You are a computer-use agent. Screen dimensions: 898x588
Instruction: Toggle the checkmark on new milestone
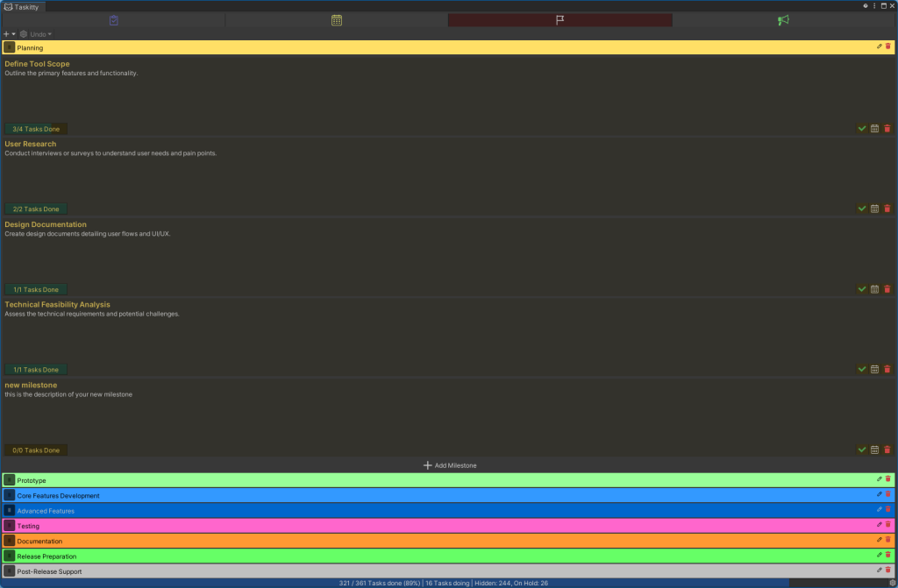pos(862,450)
